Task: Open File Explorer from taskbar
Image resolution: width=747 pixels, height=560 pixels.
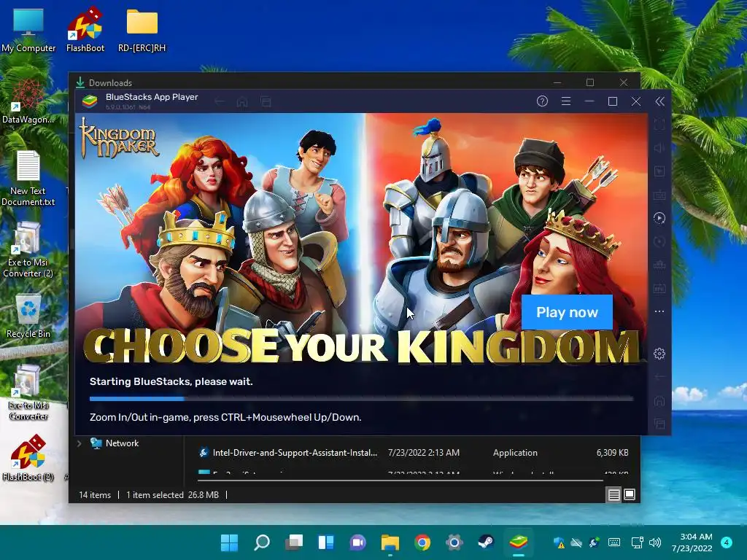Action: tap(390, 542)
